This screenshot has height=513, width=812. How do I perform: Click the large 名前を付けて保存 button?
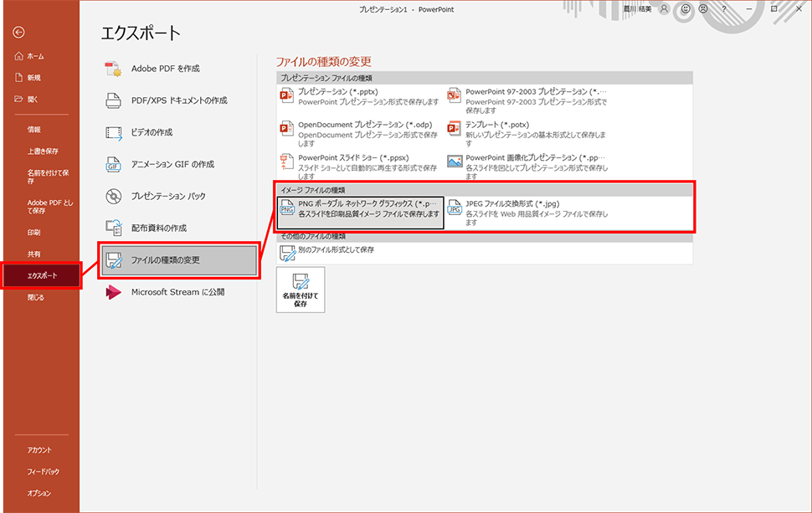click(301, 290)
